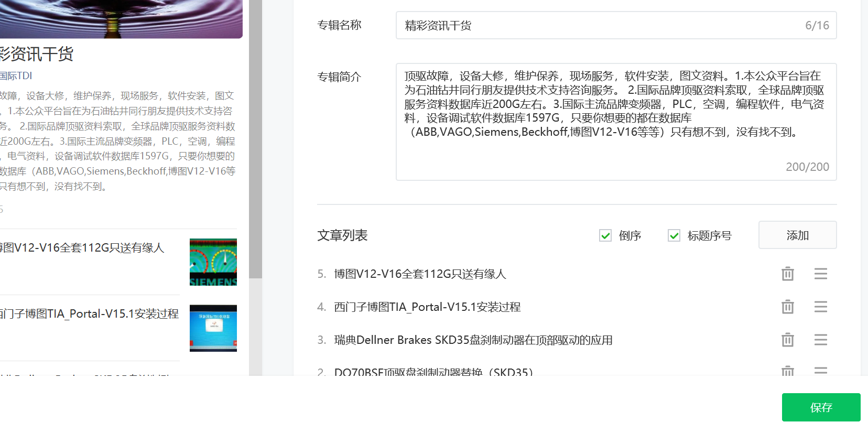
Task: Click reorder handle for article 3 Dellner Brakes
Action: (820, 340)
